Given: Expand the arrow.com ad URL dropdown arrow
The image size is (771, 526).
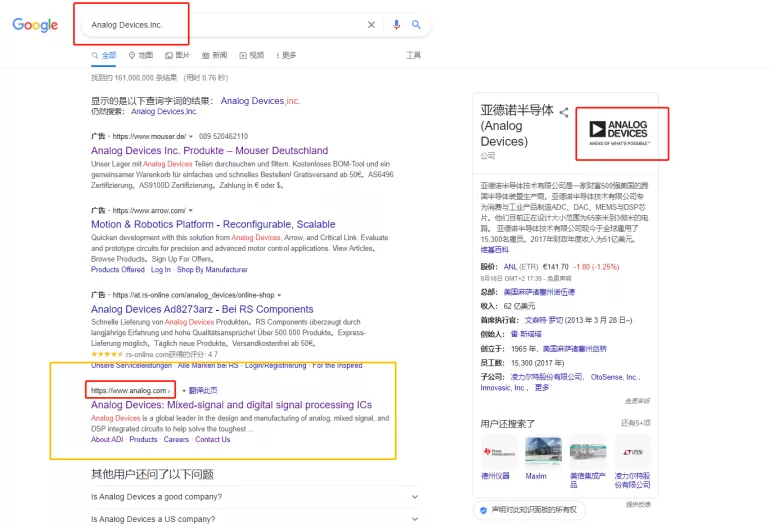Looking at the screenshot, I should pos(191,211).
